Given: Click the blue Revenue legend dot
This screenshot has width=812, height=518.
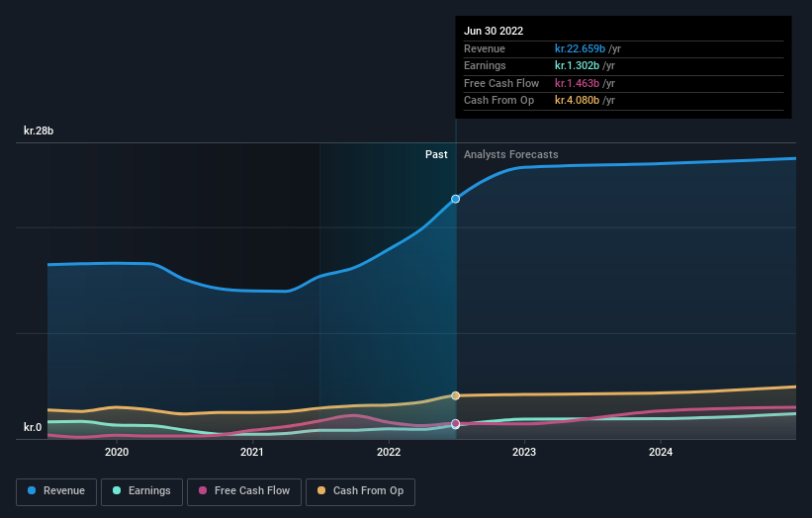Looking at the screenshot, I should coord(32,490).
